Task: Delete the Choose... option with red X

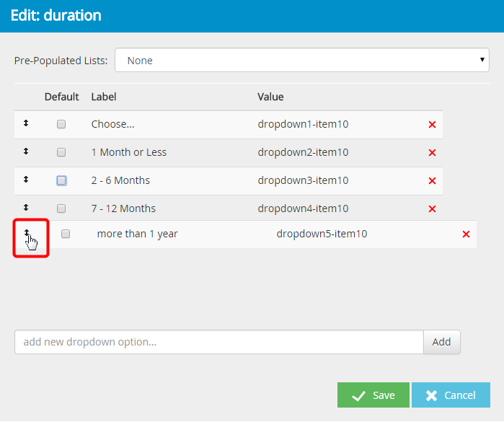Action: pos(432,125)
